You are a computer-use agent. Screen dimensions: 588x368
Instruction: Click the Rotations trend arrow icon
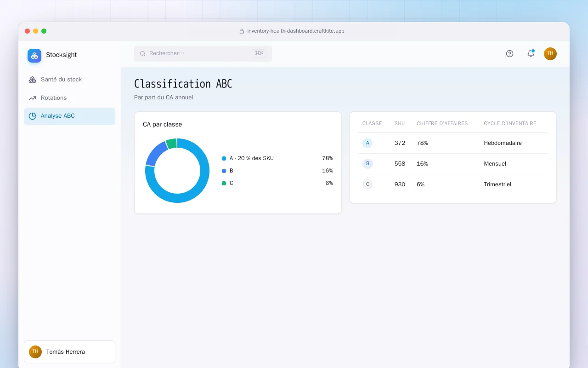[32, 98]
